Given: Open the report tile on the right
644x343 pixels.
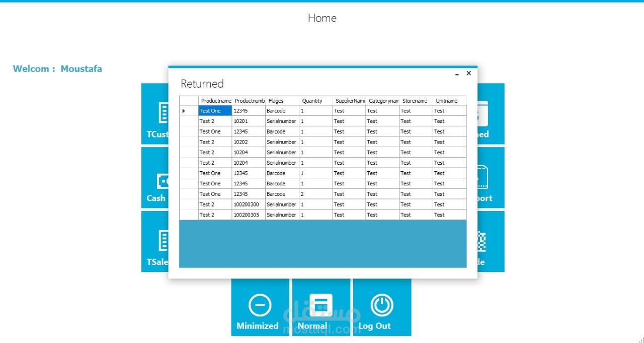Looking at the screenshot, I should (x=491, y=178).
